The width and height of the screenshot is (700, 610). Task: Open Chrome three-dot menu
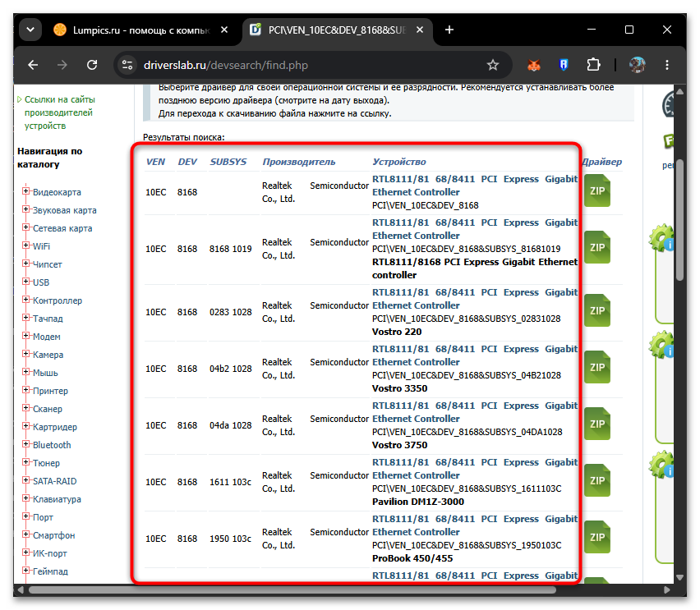(667, 65)
